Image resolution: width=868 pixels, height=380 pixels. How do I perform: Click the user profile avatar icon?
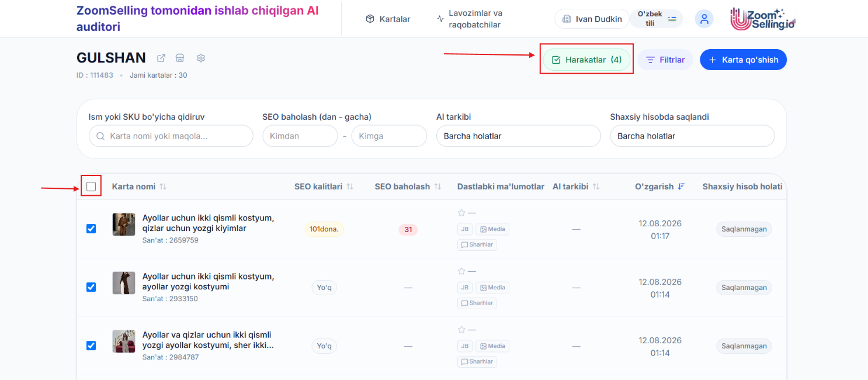(704, 19)
